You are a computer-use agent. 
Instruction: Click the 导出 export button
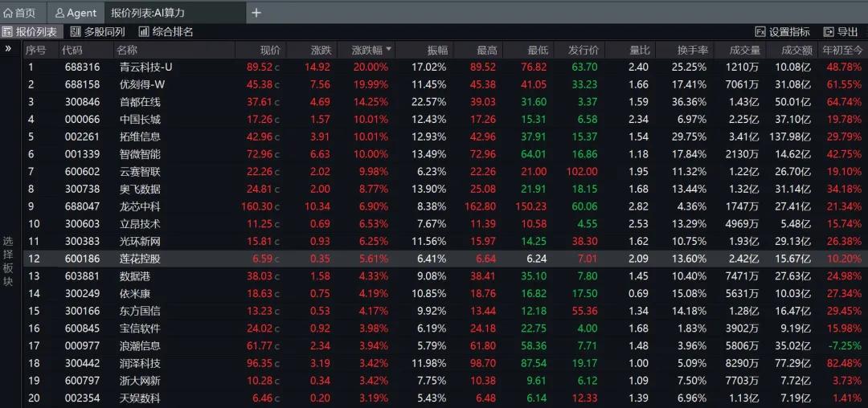[841, 31]
